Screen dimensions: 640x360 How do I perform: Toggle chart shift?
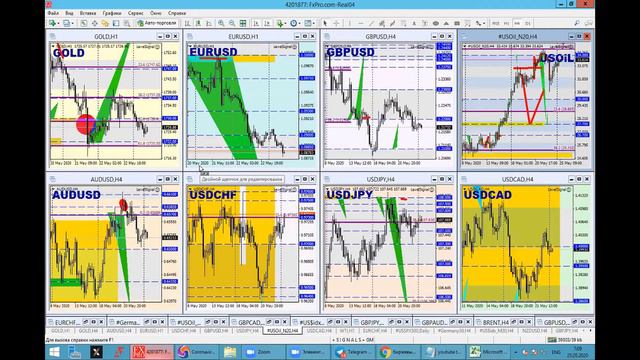coord(267,23)
